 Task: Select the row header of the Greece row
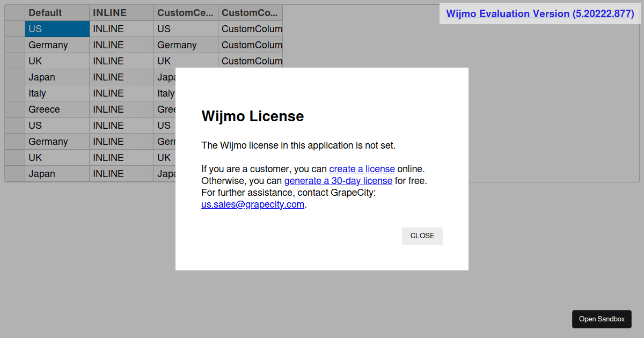[x=14, y=109]
